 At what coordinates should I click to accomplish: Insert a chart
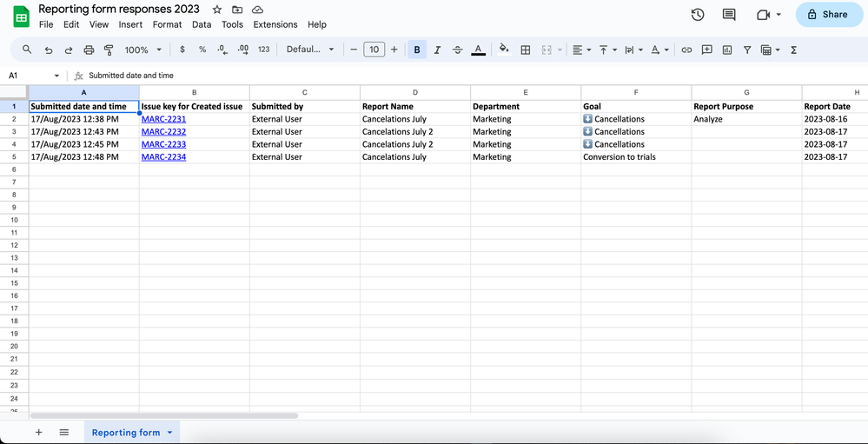click(x=727, y=50)
